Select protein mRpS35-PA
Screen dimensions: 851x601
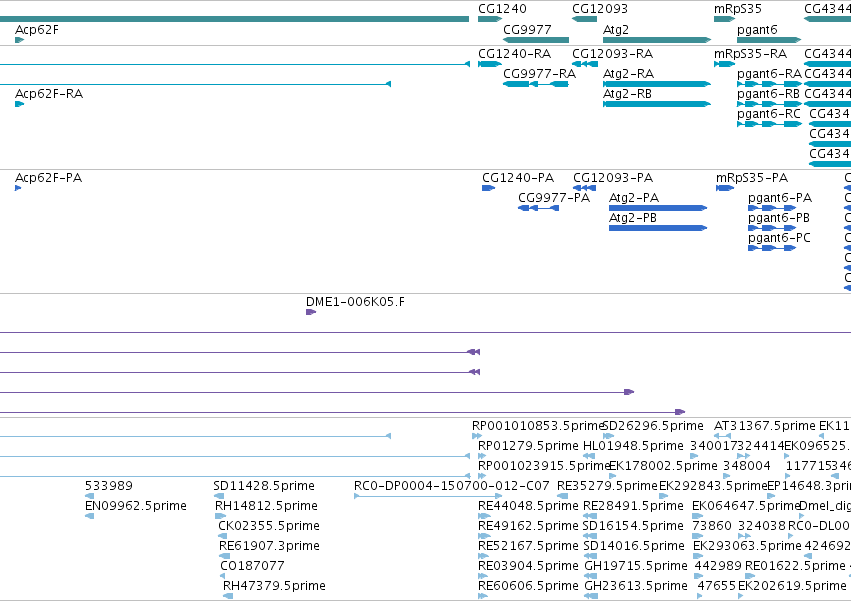pos(752,178)
